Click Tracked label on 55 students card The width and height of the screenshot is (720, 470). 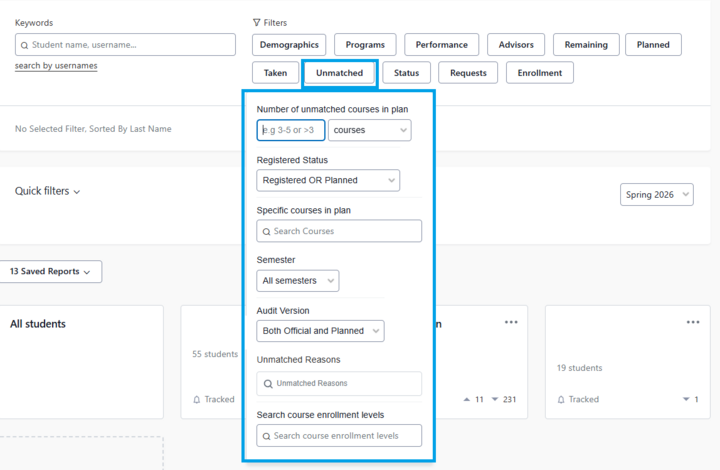tap(219, 400)
